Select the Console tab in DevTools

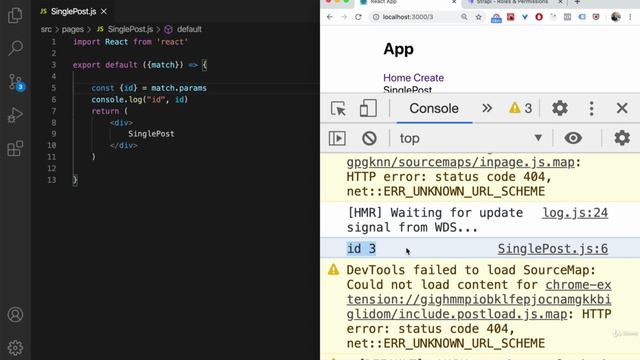[434, 109]
